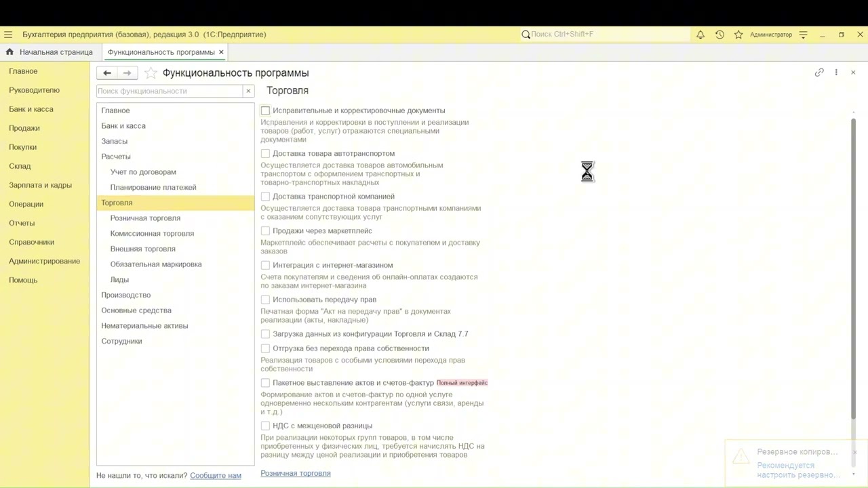Open Главное section in left sidebar
This screenshot has width=868, height=488.
pos(23,71)
